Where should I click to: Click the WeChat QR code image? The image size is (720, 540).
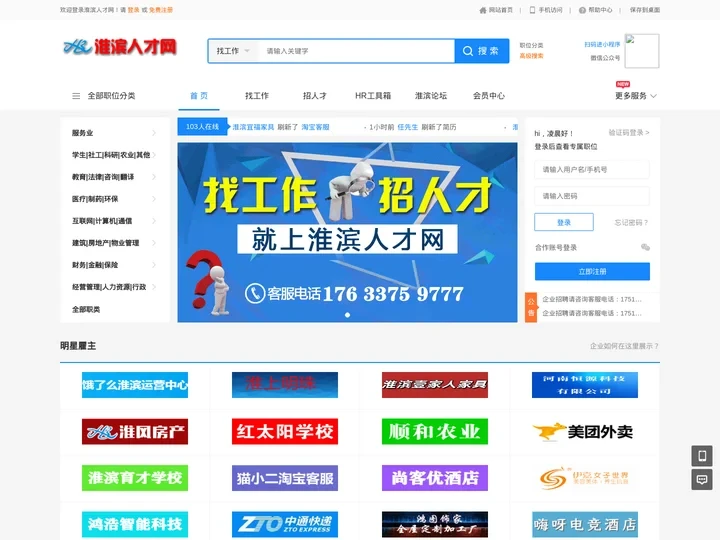(642, 51)
